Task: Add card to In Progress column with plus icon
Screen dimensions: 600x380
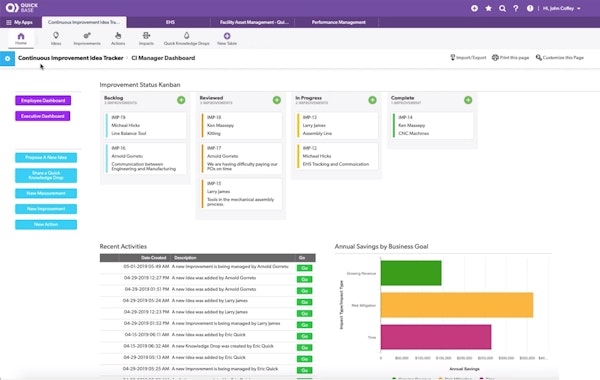Action: pos(372,100)
